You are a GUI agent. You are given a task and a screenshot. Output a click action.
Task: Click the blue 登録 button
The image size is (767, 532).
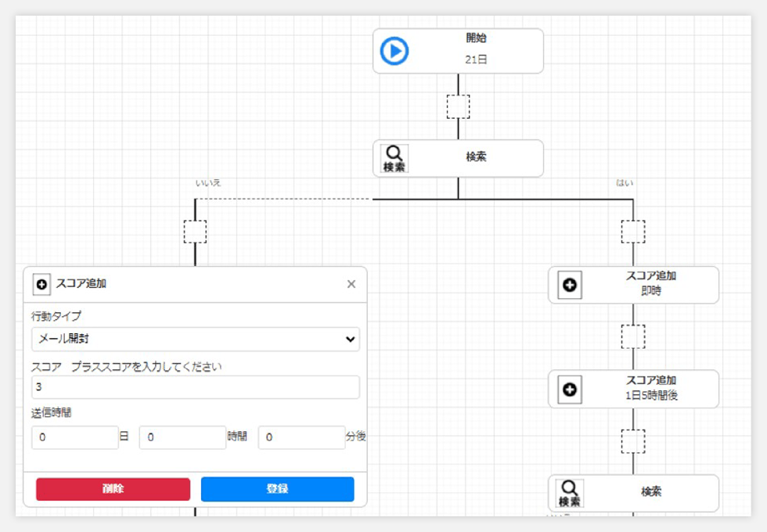tap(277, 489)
